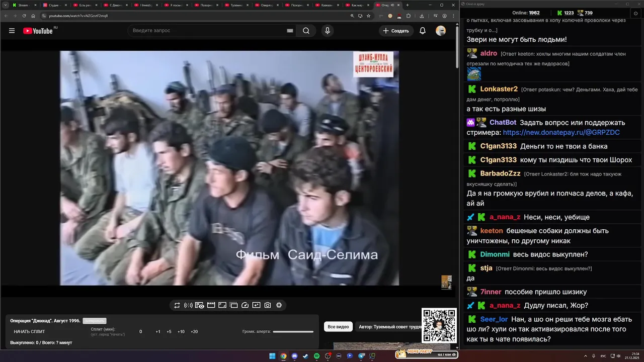644x362 pixels.
Task: Mute the audio on the active tab
Action: 392,5
